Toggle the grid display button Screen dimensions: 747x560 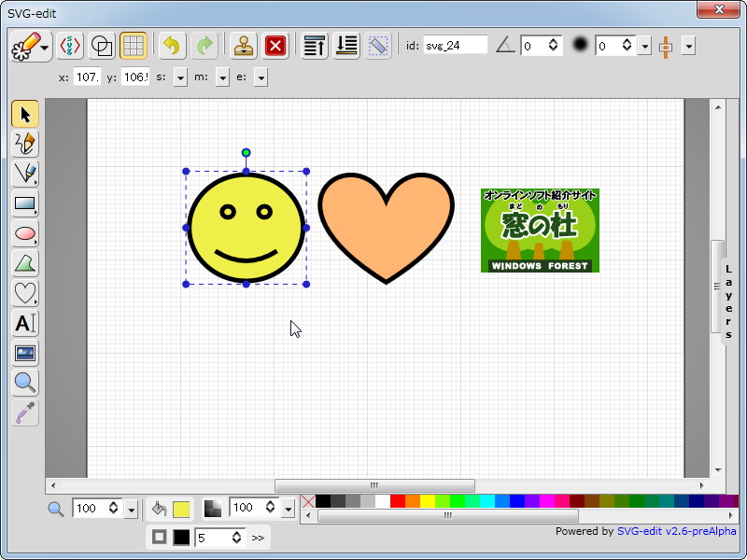point(134,45)
